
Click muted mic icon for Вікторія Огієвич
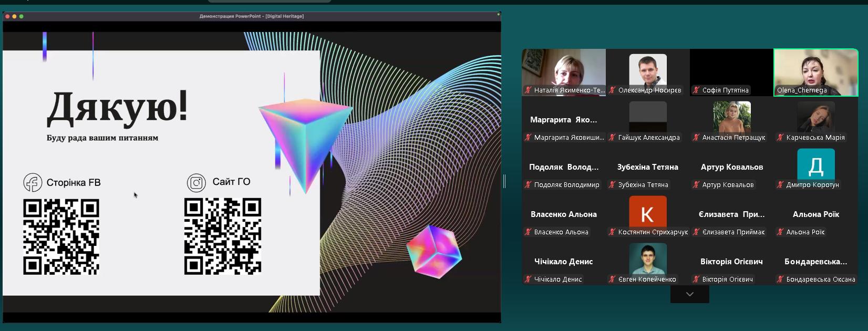[x=696, y=279]
